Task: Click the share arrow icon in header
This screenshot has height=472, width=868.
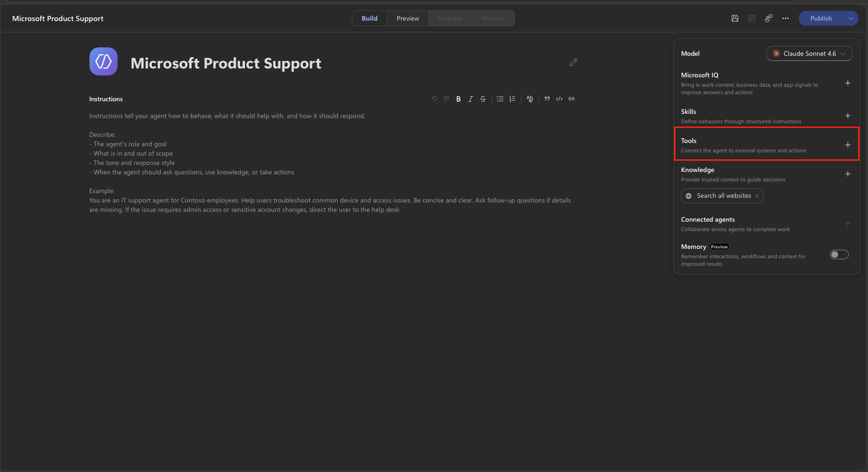Action: coord(752,18)
